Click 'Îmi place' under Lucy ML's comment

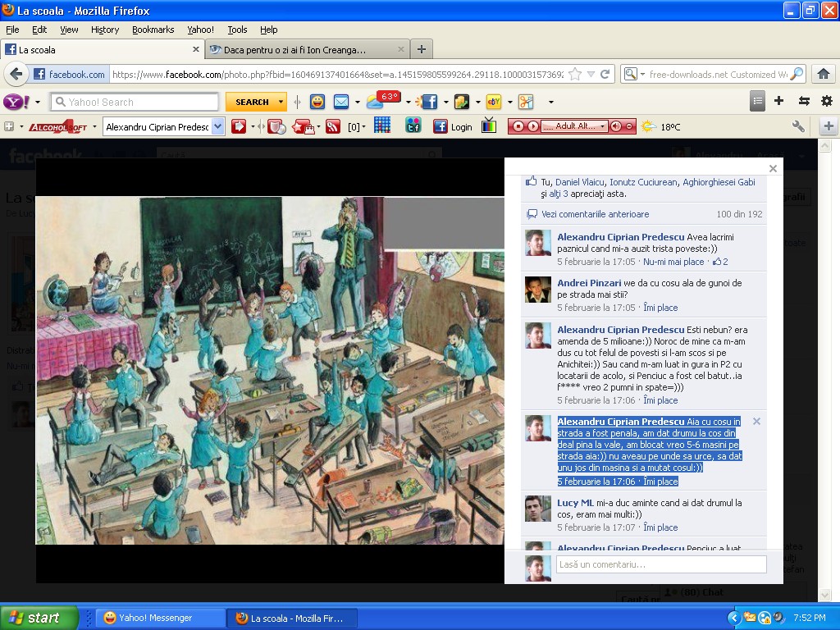(x=660, y=527)
